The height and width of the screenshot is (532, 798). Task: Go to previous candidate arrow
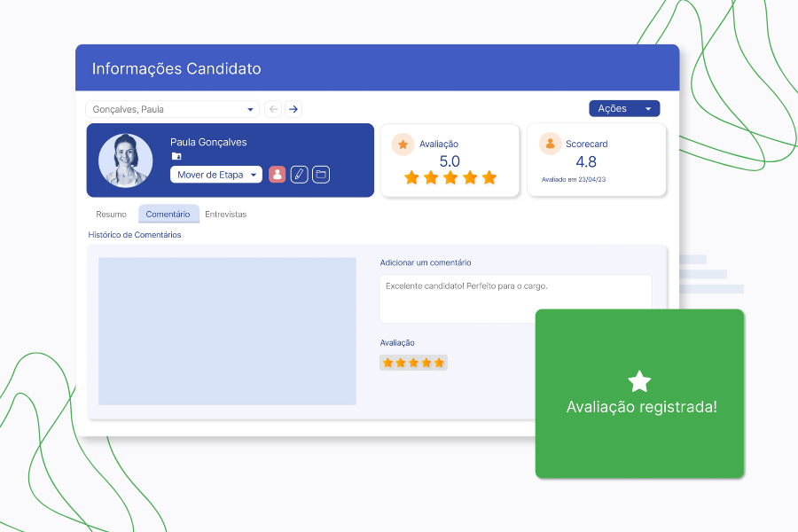pos(273,109)
